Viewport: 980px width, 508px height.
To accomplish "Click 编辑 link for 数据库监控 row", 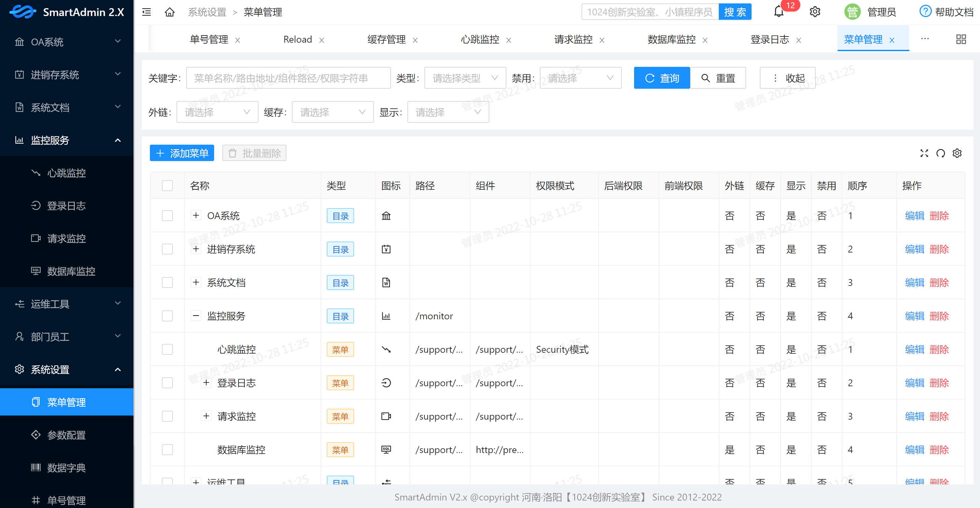I will pos(914,450).
